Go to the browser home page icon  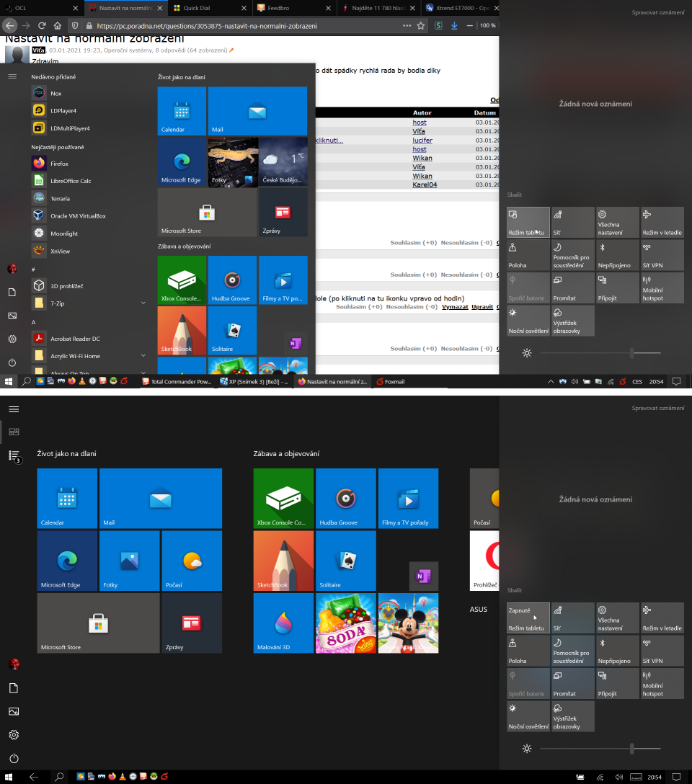tap(58, 25)
